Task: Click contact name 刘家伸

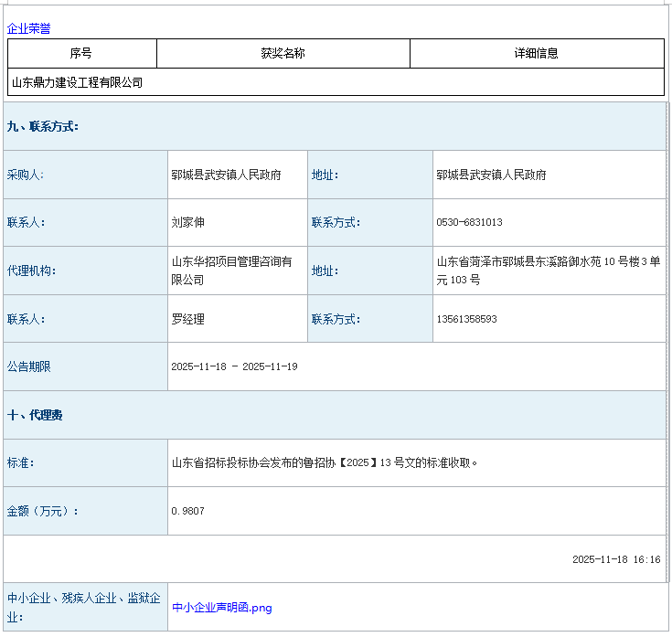Action: [x=188, y=222]
